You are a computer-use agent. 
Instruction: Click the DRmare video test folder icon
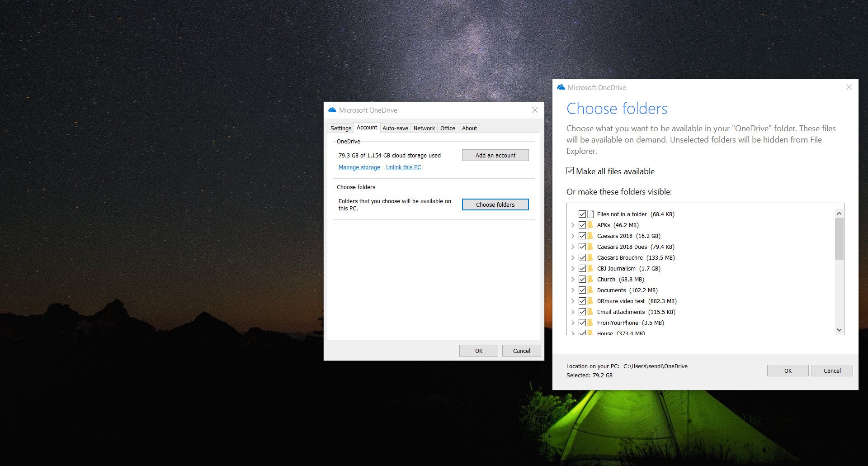point(590,301)
